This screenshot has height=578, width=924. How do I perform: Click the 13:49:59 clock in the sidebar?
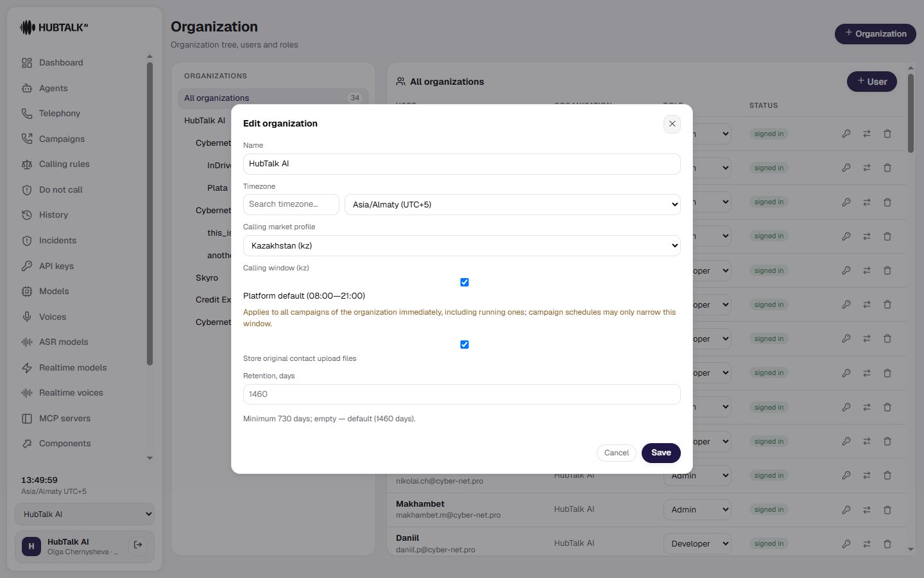coord(39,480)
